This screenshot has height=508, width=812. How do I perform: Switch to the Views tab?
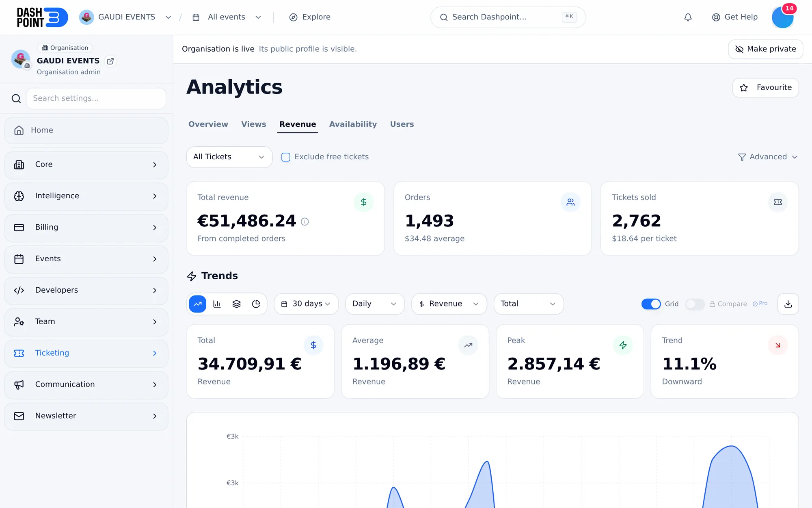click(x=254, y=124)
